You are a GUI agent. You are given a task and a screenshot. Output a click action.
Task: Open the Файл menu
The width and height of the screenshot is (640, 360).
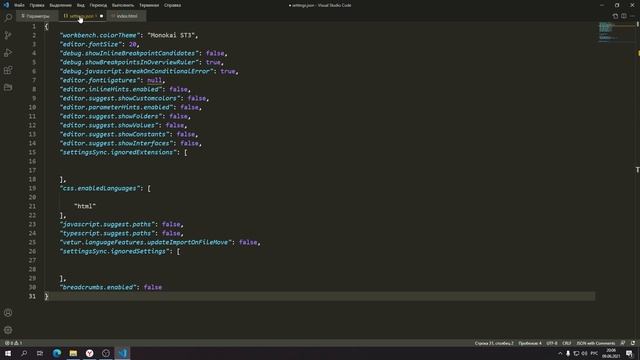click(19, 5)
